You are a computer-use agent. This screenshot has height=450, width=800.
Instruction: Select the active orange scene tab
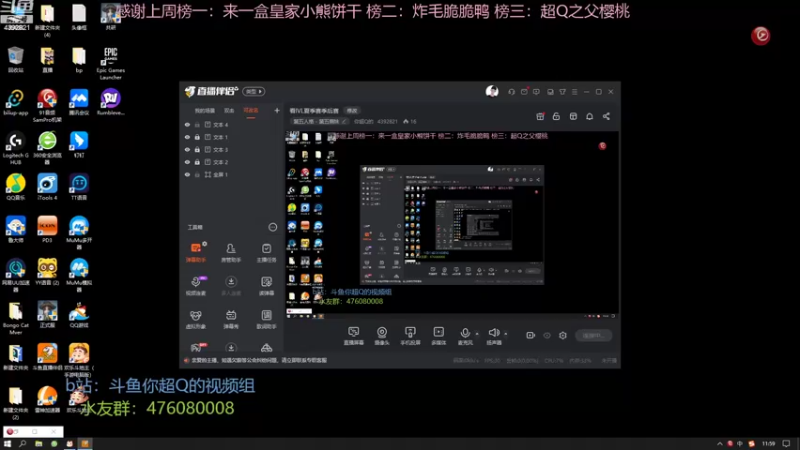pos(251,111)
